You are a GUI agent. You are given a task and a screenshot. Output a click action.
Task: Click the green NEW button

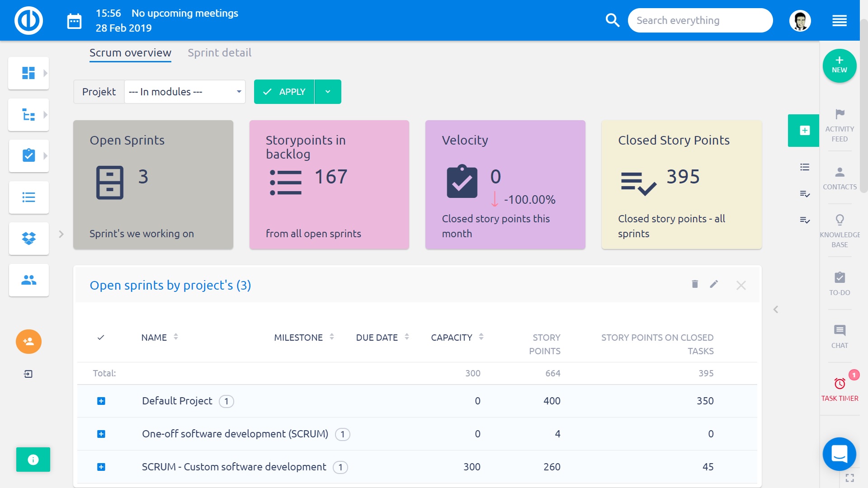click(839, 66)
